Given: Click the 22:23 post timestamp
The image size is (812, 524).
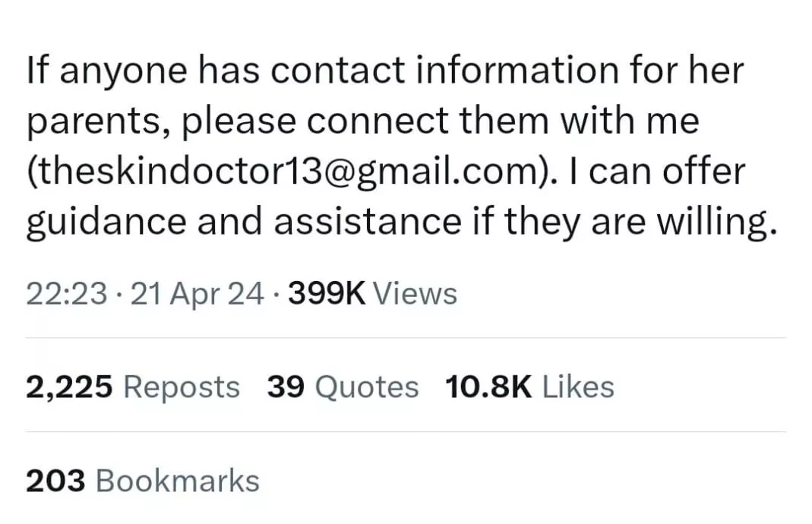Looking at the screenshot, I should (66, 294).
